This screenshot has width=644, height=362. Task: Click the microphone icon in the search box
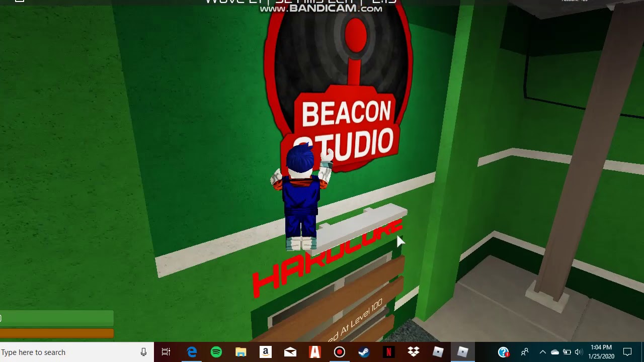tap(143, 352)
